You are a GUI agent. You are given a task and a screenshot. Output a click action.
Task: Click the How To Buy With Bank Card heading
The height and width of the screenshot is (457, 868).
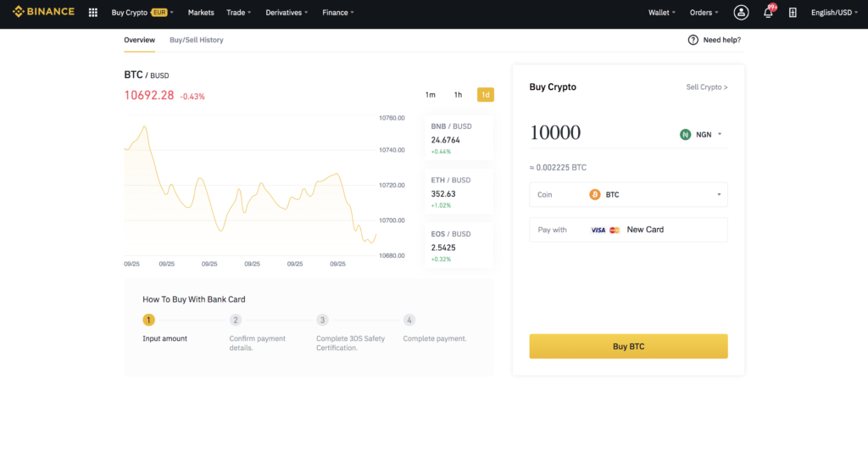coord(194,299)
